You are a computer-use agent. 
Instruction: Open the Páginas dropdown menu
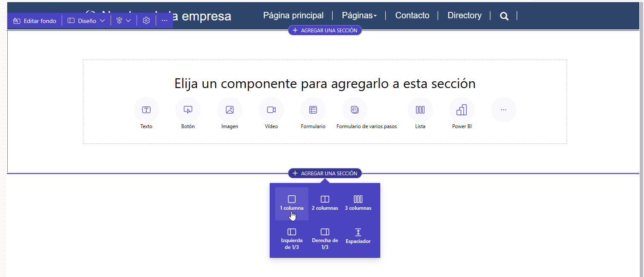[359, 15]
